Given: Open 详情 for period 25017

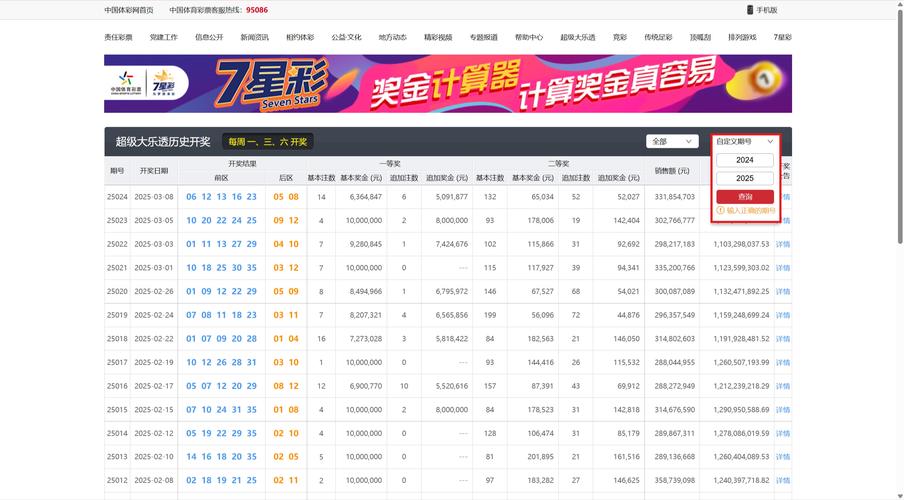Looking at the screenshot, I should coord(783,362).
